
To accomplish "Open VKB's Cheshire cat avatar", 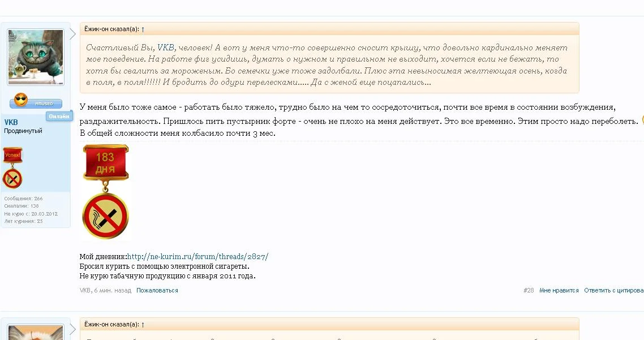I will point(36,57).
